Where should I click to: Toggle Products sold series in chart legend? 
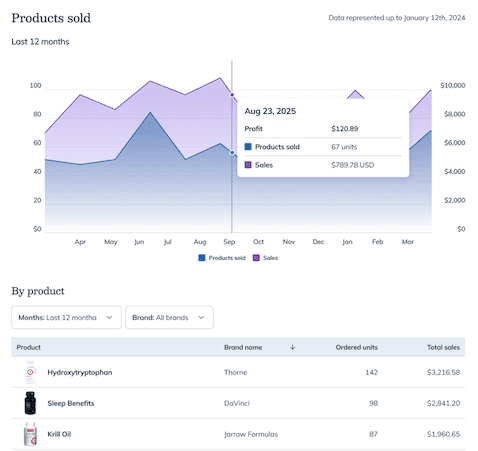coord(222,258)
